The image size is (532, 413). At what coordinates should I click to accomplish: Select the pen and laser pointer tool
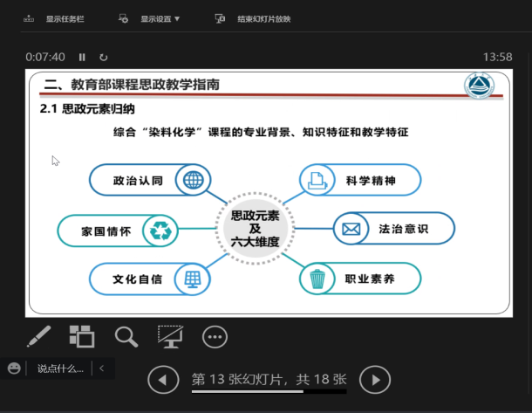pyautogui.click(x=38, y=336)
